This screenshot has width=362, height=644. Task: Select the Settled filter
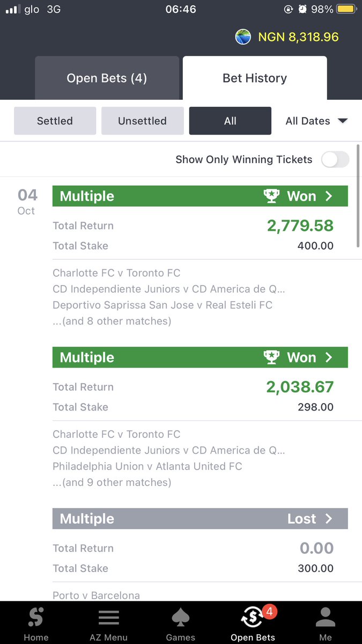[x=55, y=121]
